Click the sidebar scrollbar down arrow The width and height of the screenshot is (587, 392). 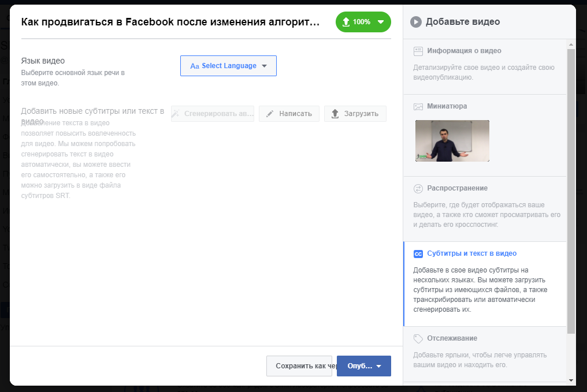coord(571,380)
